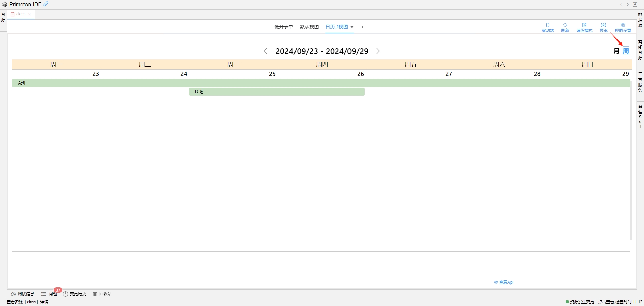Switch calendar to 月 month view

(x=616, y=51)
